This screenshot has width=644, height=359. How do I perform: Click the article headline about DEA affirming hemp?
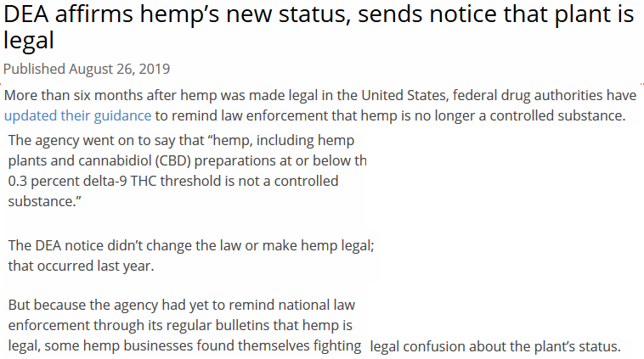319,26
